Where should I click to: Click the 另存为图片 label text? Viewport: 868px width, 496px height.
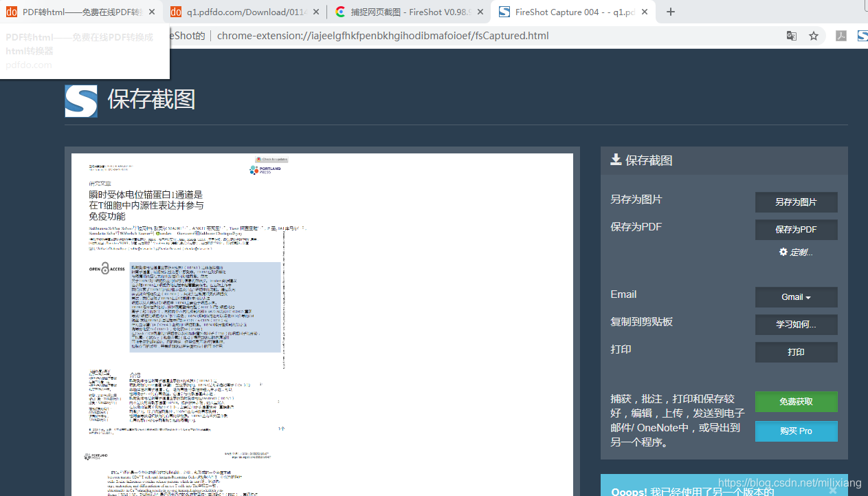pos(636,200)
